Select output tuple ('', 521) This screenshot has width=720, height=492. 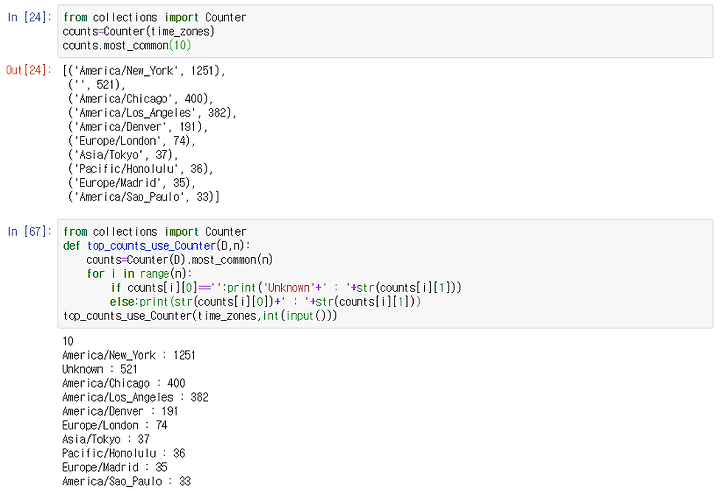[96, 85]
